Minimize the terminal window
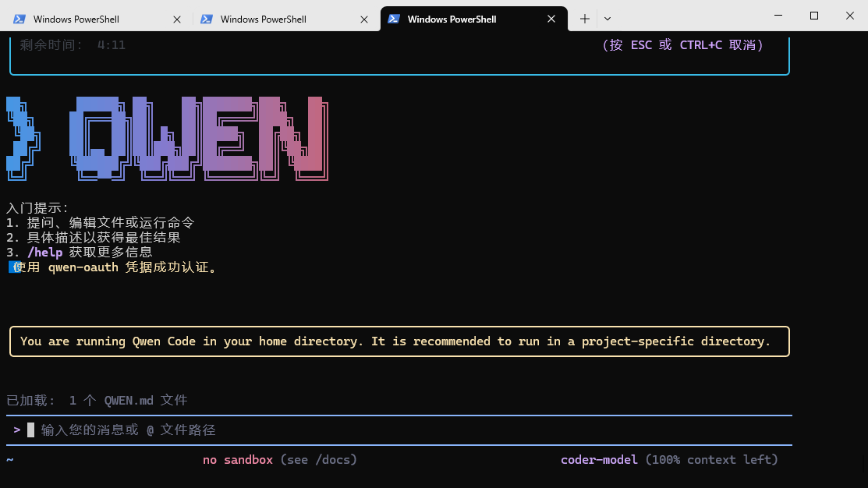The height and width of the screenshot is (488, 868). pos(778,16)
